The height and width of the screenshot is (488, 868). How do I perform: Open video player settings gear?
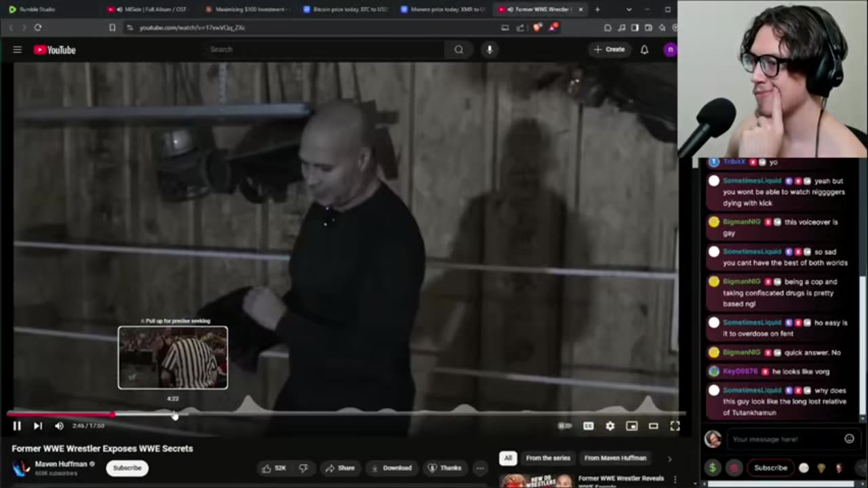click(610, 426)
